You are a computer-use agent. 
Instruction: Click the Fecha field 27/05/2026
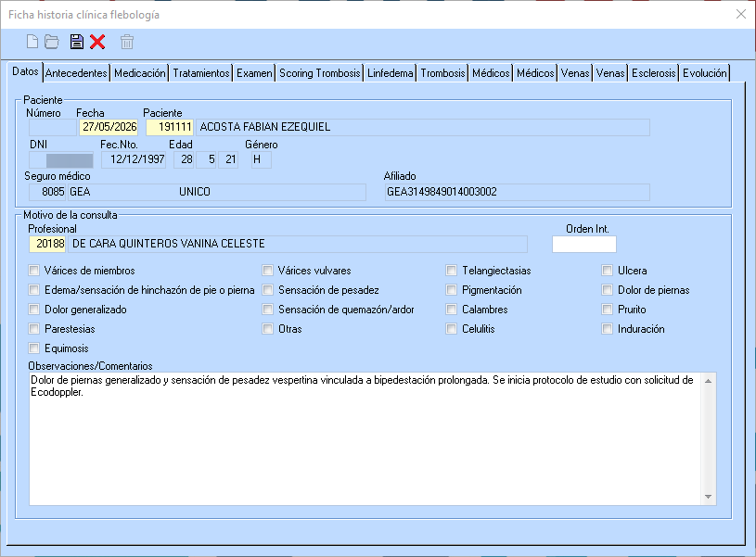pyautogui.click(x=109, y=127)
